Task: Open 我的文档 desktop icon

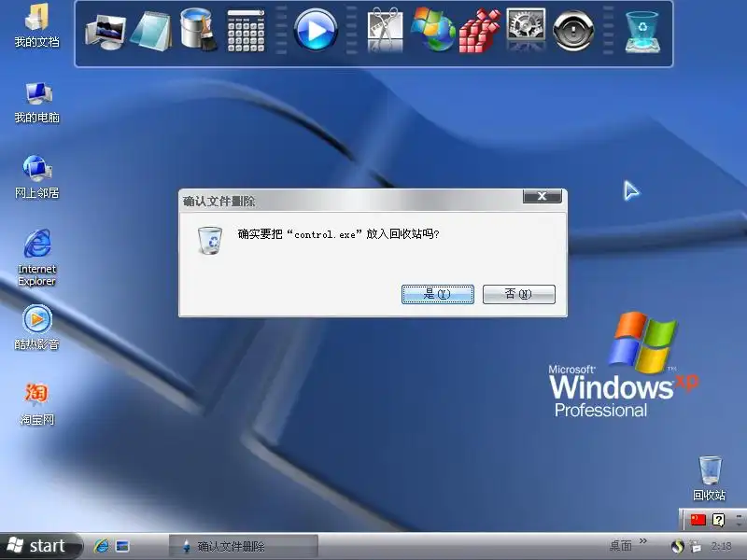Action: 36,26
